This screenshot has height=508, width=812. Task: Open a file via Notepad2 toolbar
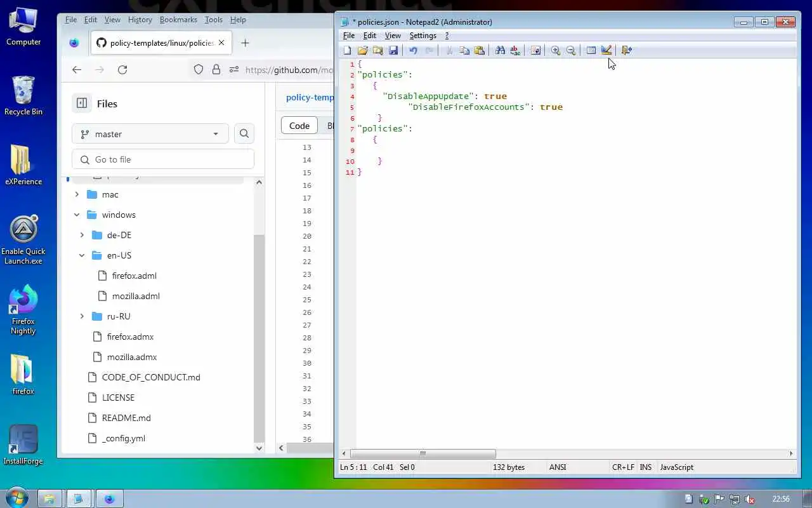coord(362,50)
